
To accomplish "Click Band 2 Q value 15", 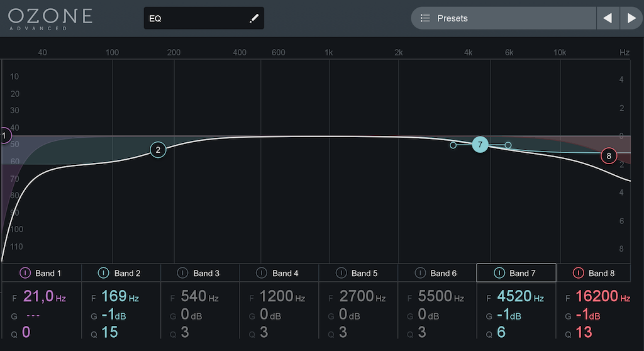I will (x=109, y=331).
